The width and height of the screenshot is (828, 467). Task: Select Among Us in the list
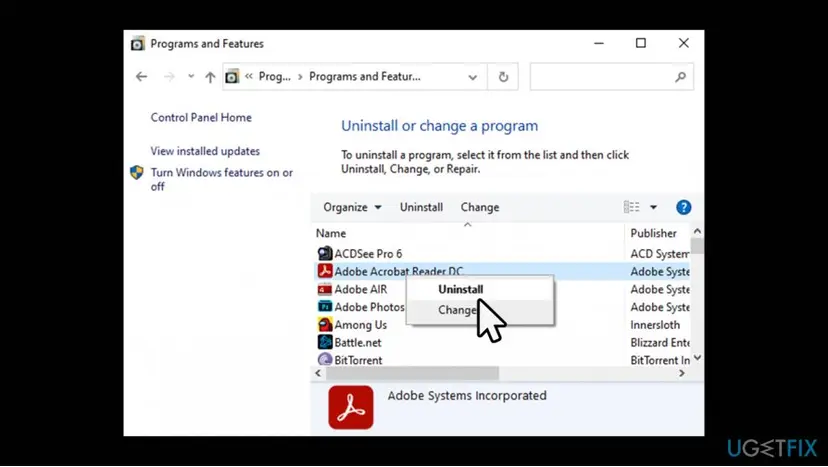[361, 325]
